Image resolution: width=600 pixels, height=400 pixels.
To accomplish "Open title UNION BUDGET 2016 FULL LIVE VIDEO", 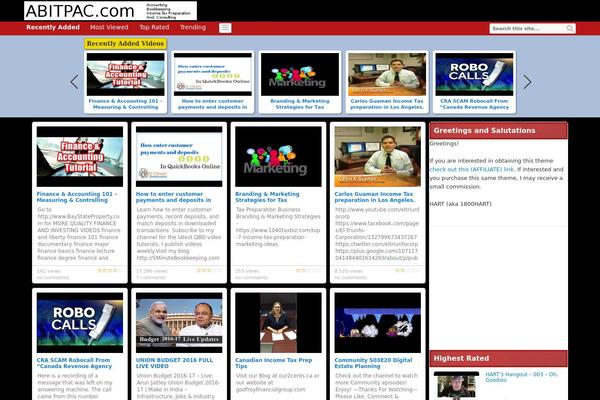I will pos(174,363).
